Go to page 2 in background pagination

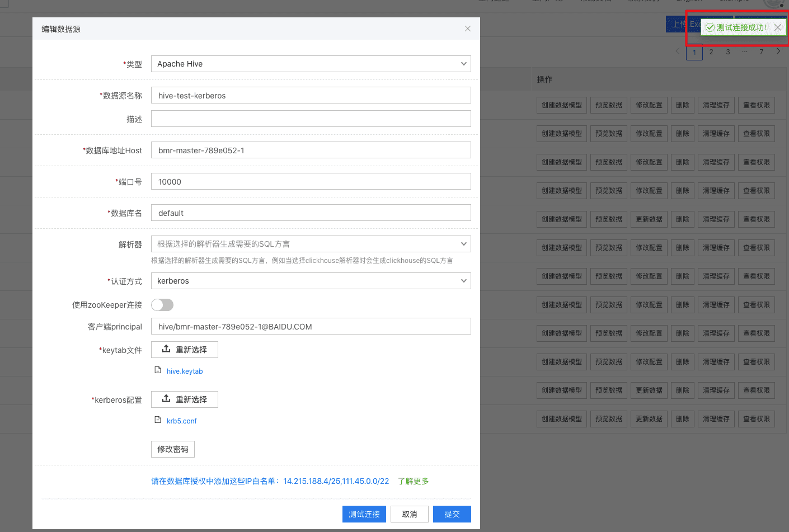click(711, 52)
